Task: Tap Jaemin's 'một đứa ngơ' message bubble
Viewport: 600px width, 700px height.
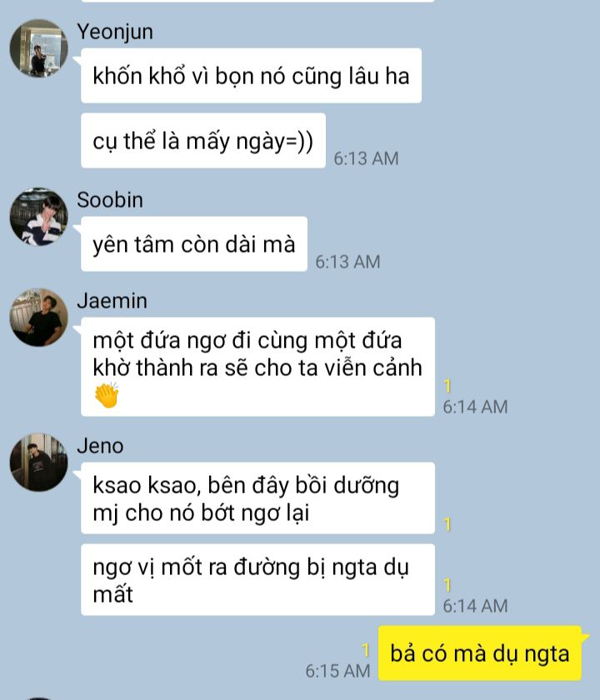Action: tap(257, 367)
